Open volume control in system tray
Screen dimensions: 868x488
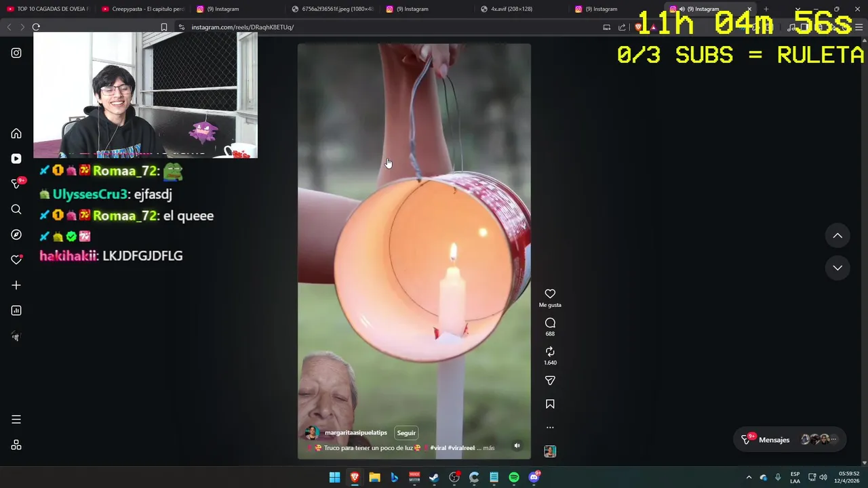coord(823,477)
